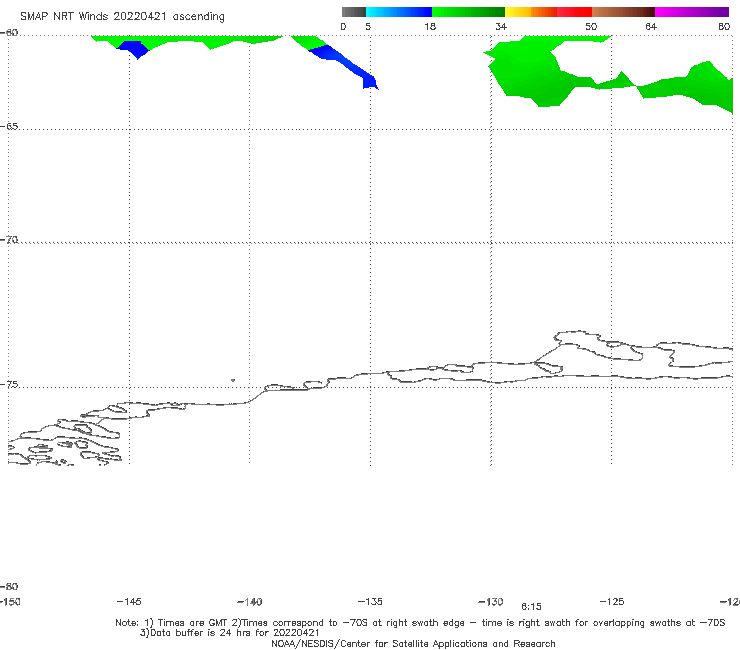
Task: Select the brown 50–64 color bar segment
Action: coord(623,12)
